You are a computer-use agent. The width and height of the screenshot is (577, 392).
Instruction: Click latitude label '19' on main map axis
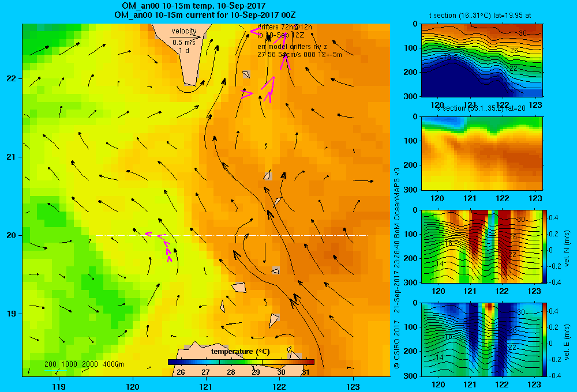pos(11,314)
